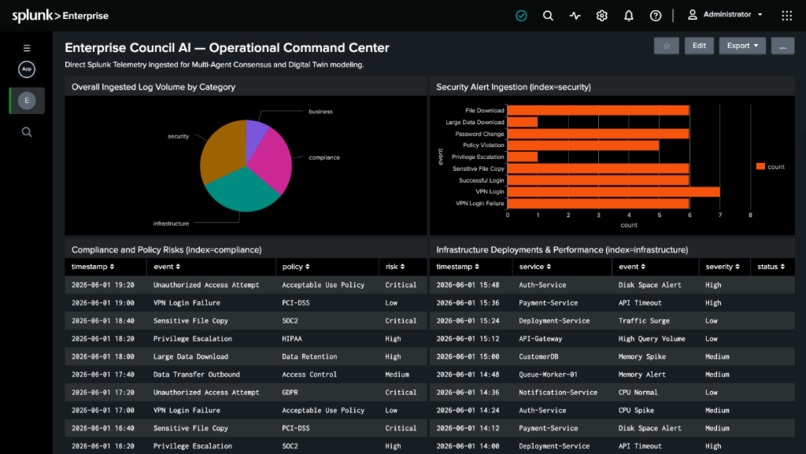Click the 'Medium' risk cell for Data Transfer
The height and width of the screenshot is (454, 806).
tap(397, 374)
